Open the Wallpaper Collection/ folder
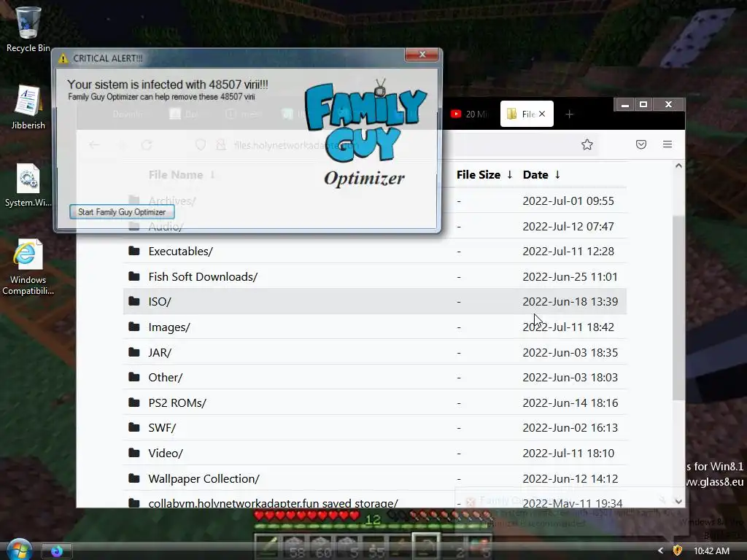Image resolution: width=747 pixels, height=560 pixels. [x=204, y=478]
